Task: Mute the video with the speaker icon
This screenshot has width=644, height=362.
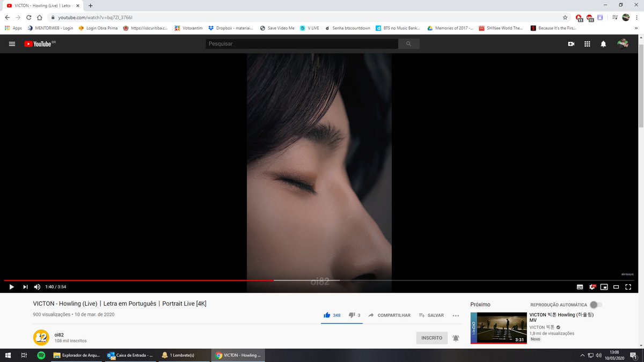Action: click(37, 287)
